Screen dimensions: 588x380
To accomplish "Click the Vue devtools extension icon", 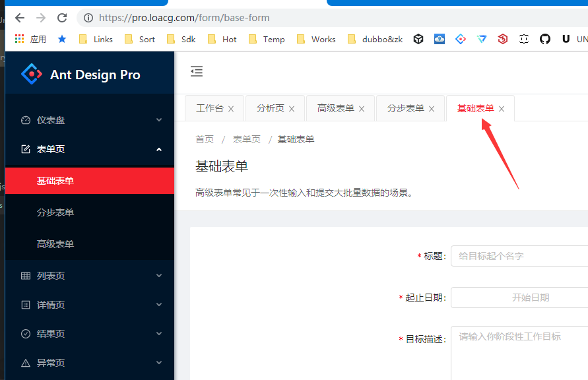I will coord(482,39).
